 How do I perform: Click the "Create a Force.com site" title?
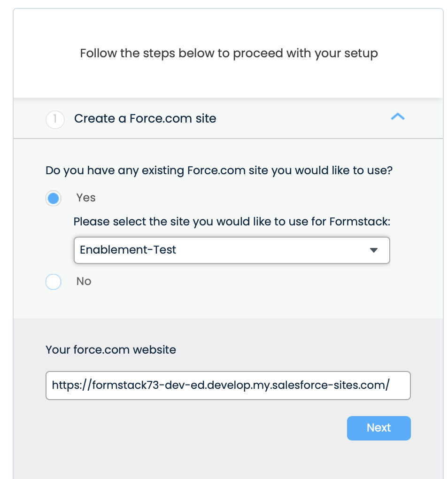point(145,118)
